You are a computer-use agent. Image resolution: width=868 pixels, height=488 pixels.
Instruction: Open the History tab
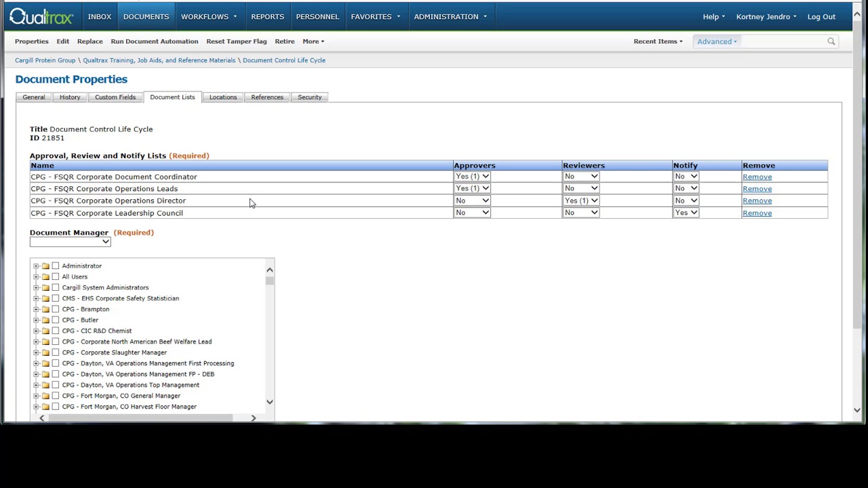[70, 97]
